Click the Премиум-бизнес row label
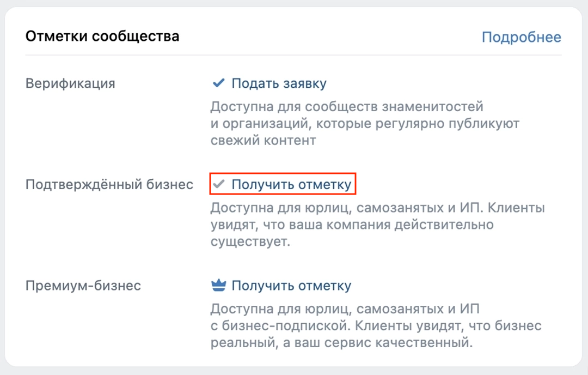The width and height of the screenshot is (588, 375). 83,286
